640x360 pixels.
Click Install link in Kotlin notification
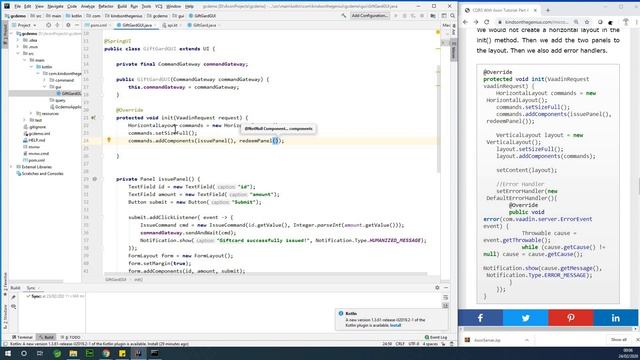click(x=395, y=325)
